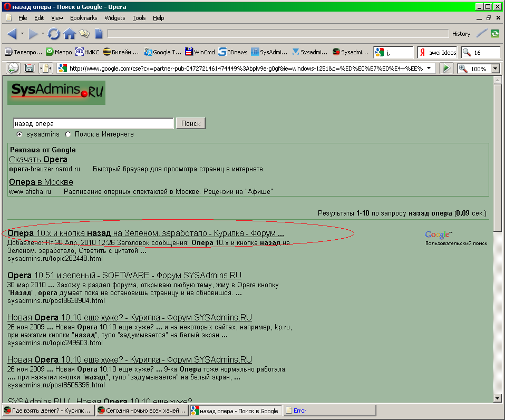
Task: Open the Google T... bookmark
Action: pos(163,52)
